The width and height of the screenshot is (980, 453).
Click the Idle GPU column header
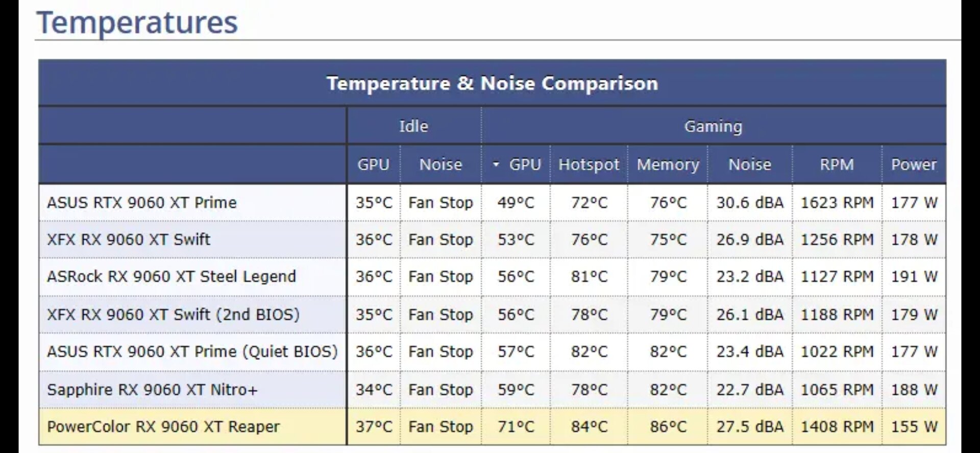click(x=373, y=164)
